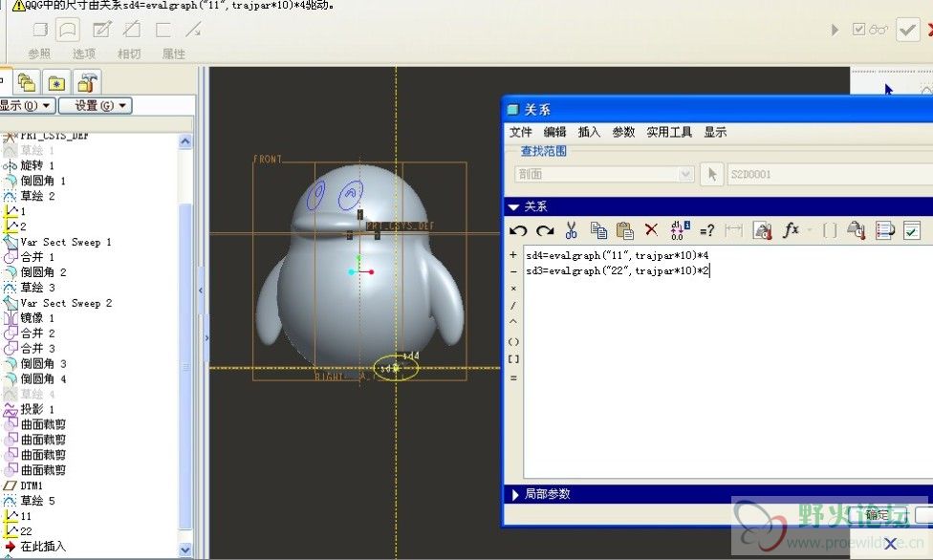Click the diagonal arrow direction icon in the dashboard
Image resolution: width=933 pixels, height=560 pixels.
click(193, 30)
